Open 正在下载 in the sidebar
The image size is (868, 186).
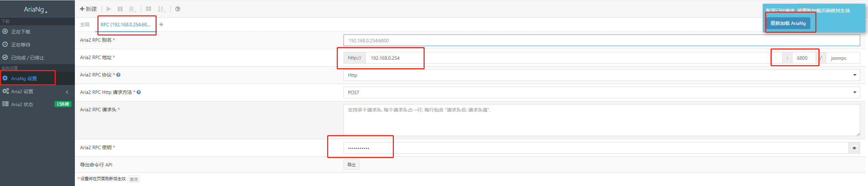click(21, 32)
